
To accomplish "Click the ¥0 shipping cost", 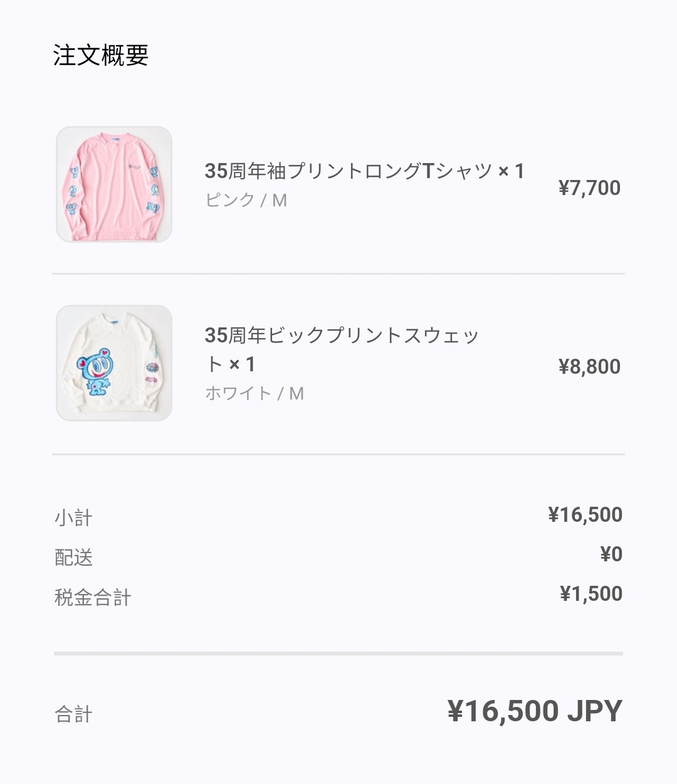I will (x=611, y=554).
